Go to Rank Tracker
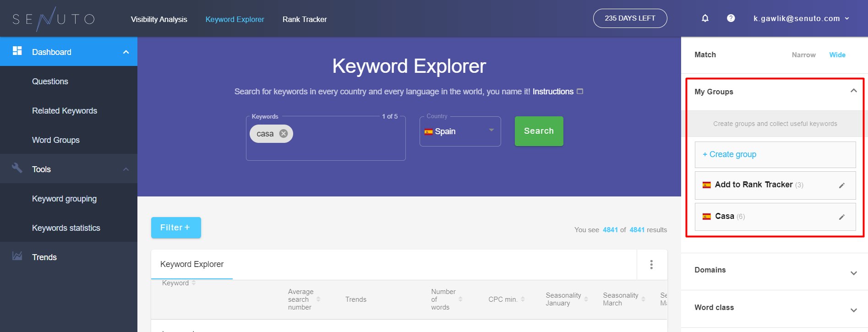Screen dimensions: 868x332 click(305, 19)
